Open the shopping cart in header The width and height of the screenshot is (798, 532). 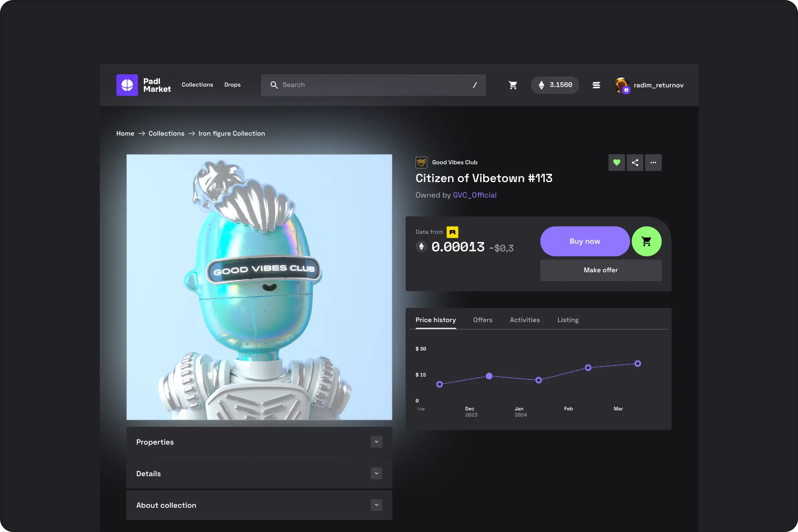(x=513, y=85)
